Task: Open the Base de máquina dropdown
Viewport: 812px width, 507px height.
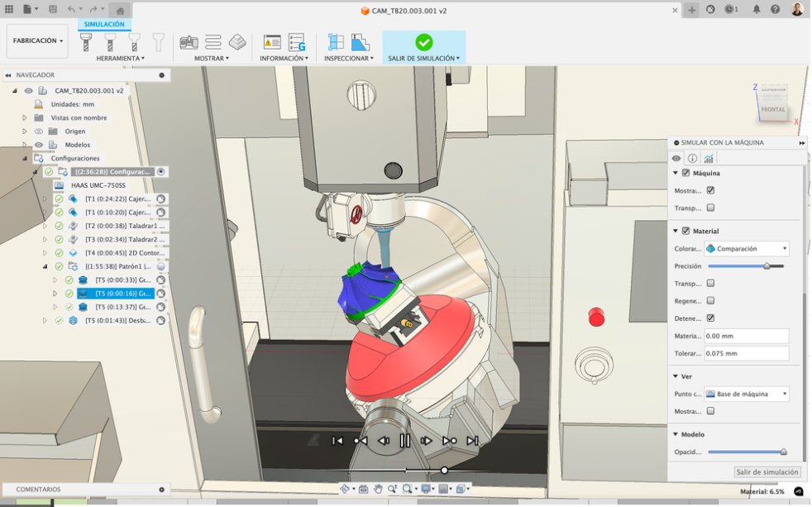Action: pos(746,394)
